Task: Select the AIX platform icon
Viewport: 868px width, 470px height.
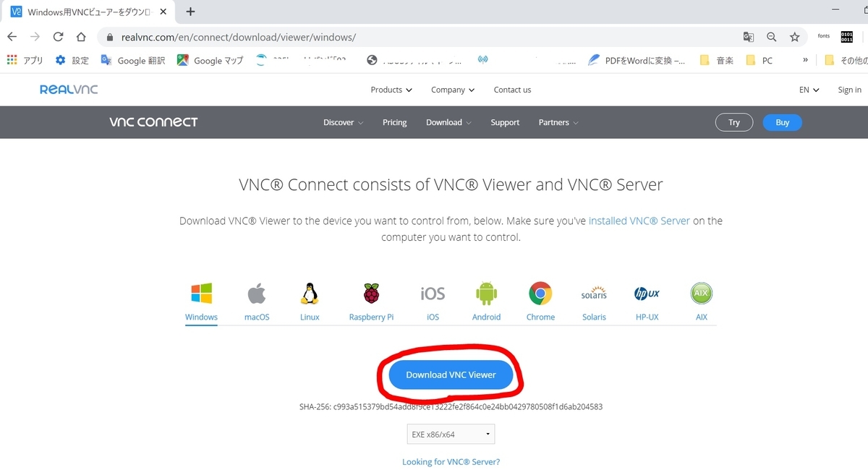Action: pyautogui.click(x=701, y=293)
